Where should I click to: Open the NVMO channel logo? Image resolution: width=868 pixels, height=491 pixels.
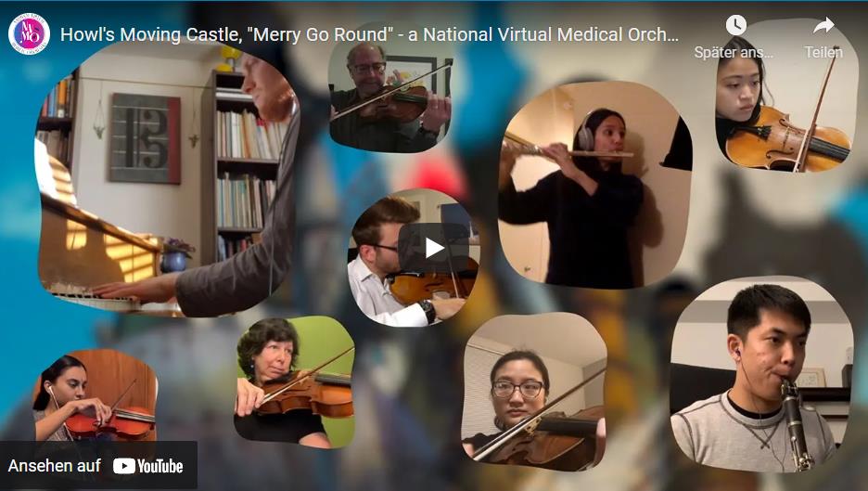30,34
